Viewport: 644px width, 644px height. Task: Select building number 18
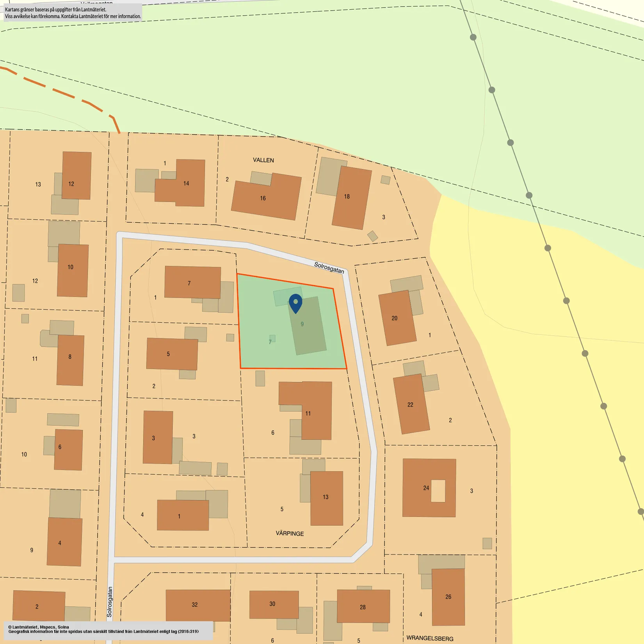point(352,197)
